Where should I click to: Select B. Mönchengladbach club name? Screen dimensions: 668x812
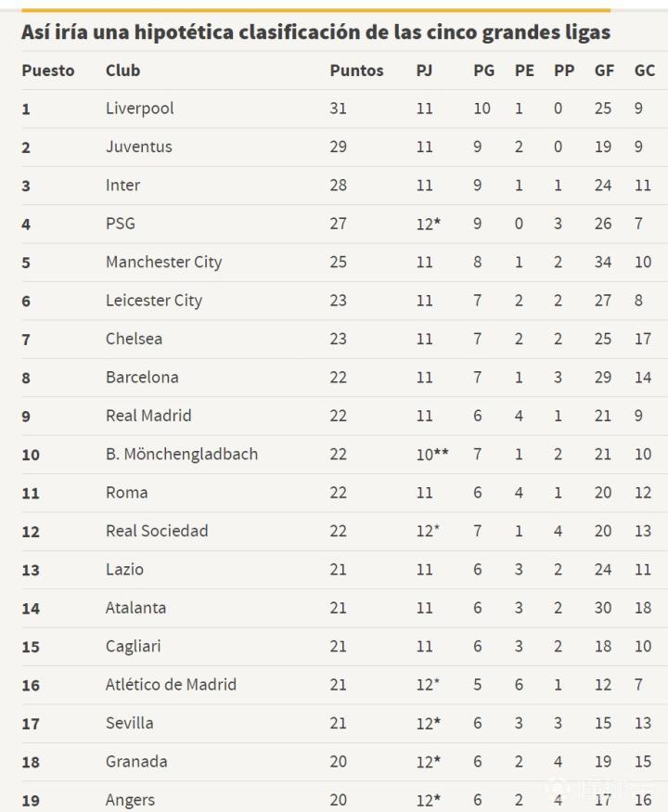[x=182, y=455]
